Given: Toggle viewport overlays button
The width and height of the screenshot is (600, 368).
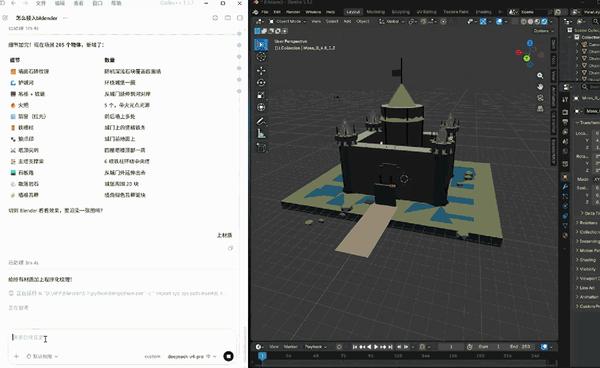Looking at the screenshot, I should 499,21.
